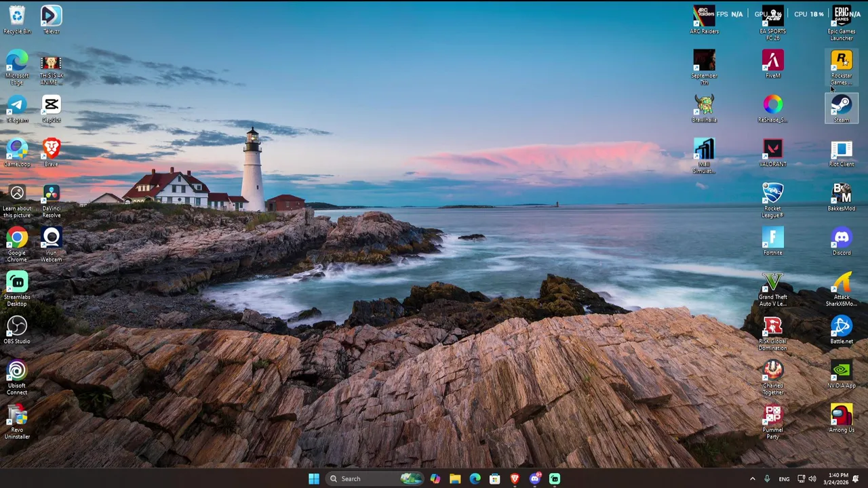This screenshot has width=868, height=488.
Task: Select the EA SPORTS FC 26 shortcut
Action: [x=772, y=24]
